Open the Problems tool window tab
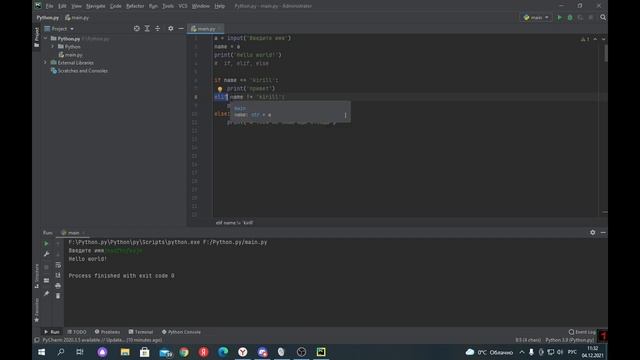The height and width of the screenshot is (360, 640). point(107,332)
